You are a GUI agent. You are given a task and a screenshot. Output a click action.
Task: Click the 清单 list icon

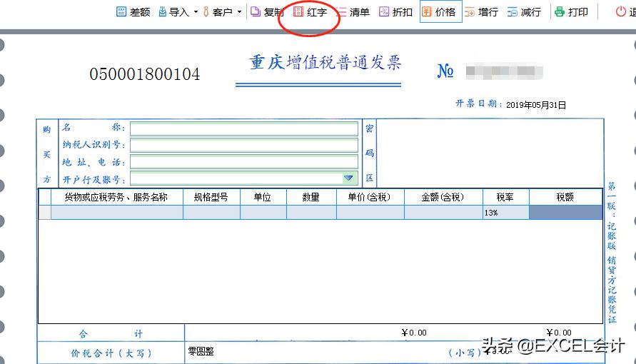pyautogui.click(x=341, y=11)
